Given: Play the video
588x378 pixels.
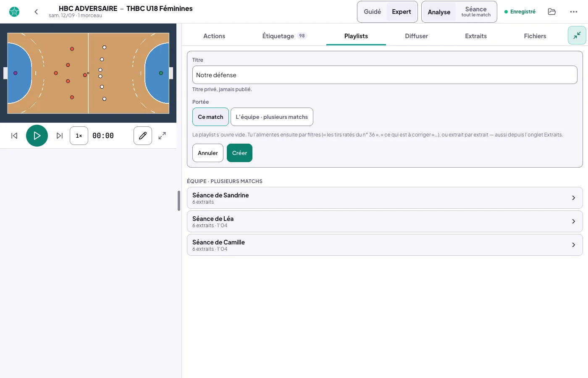Looking at the screenshot, I should point(37,136).
